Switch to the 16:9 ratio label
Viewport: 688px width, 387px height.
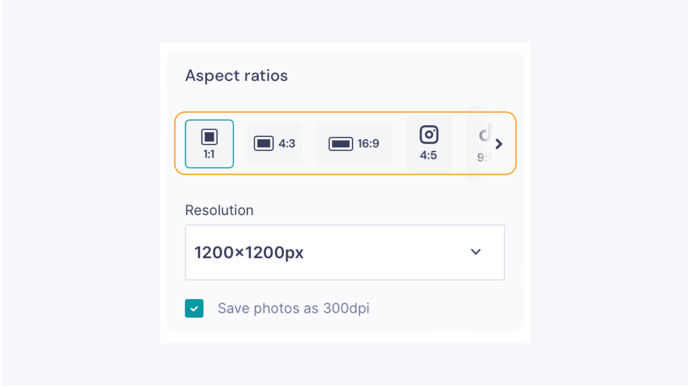(368, 143)
